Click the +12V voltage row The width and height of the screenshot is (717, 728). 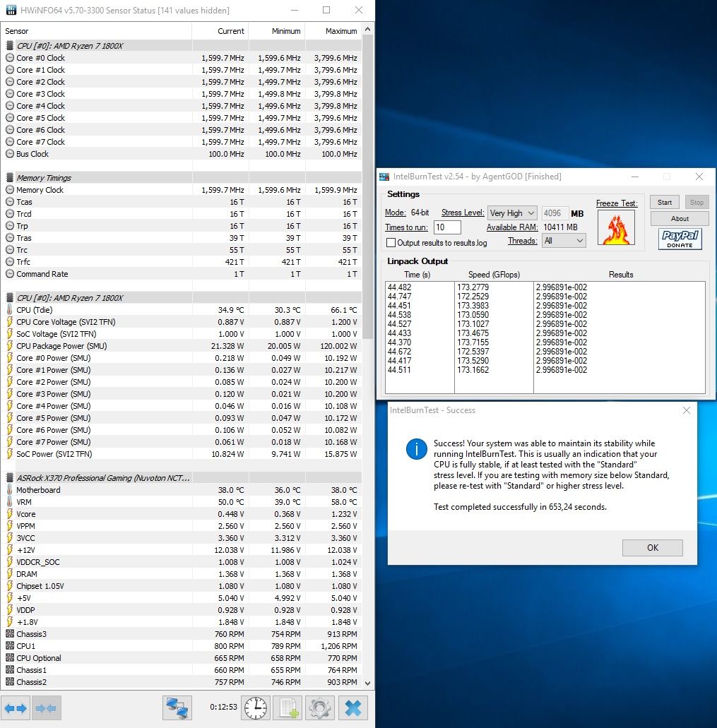coord(182,550)
